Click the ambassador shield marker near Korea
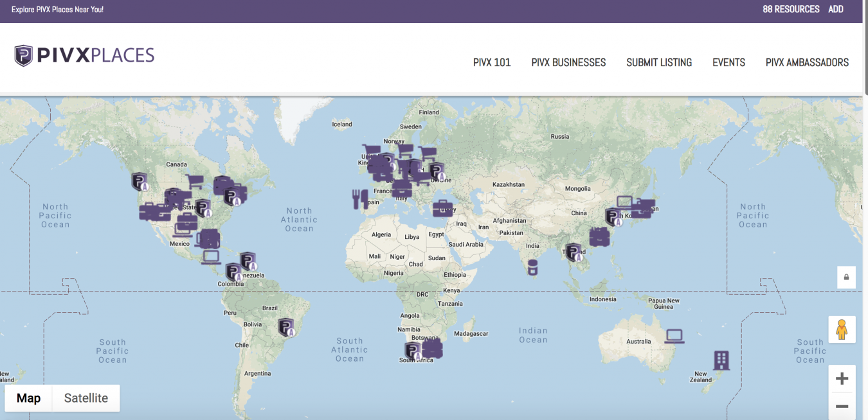868x420 pixels. pyautogui.click(x=613, y=217)
